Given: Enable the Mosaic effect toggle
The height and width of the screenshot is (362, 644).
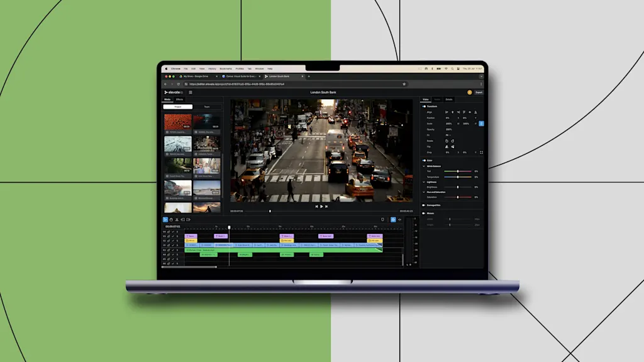Looking at the screenshot, I should [424, 213].
